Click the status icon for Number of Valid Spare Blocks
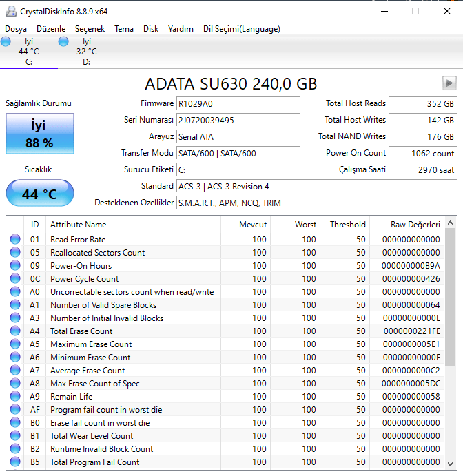The width and height of the screenshot is (463, 476). click(15, 304)
